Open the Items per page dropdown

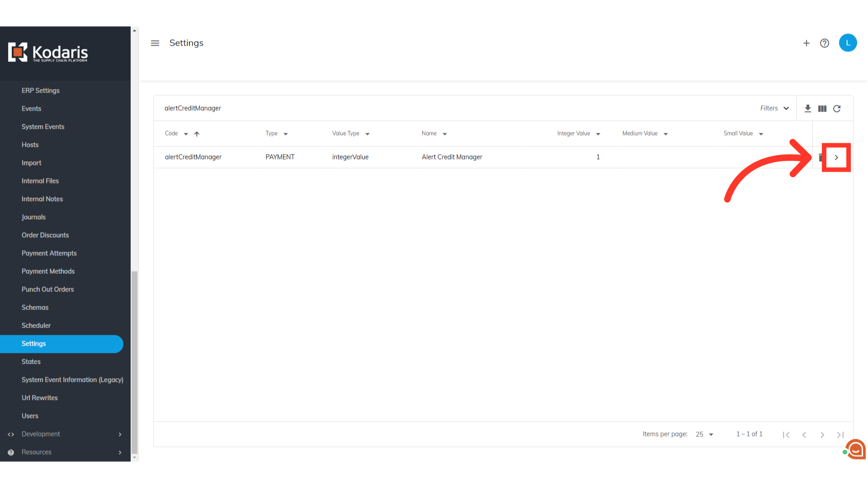704,434
